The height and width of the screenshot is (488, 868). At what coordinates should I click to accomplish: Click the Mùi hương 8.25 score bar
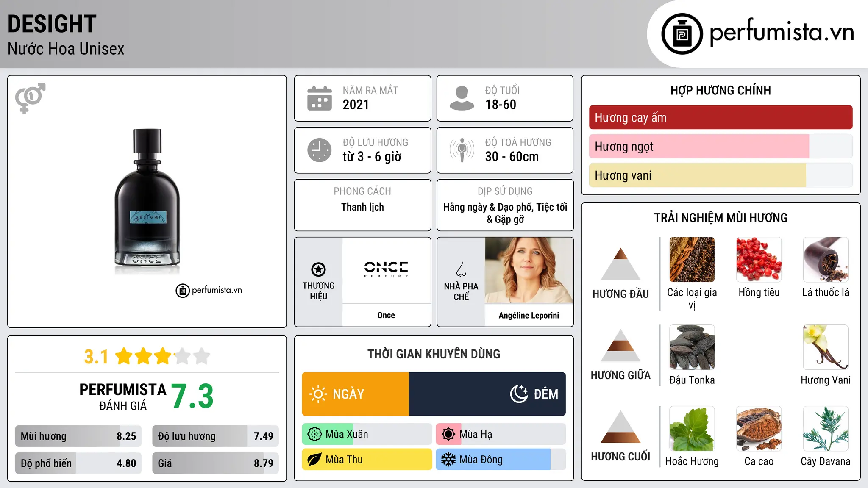(78, 436)
